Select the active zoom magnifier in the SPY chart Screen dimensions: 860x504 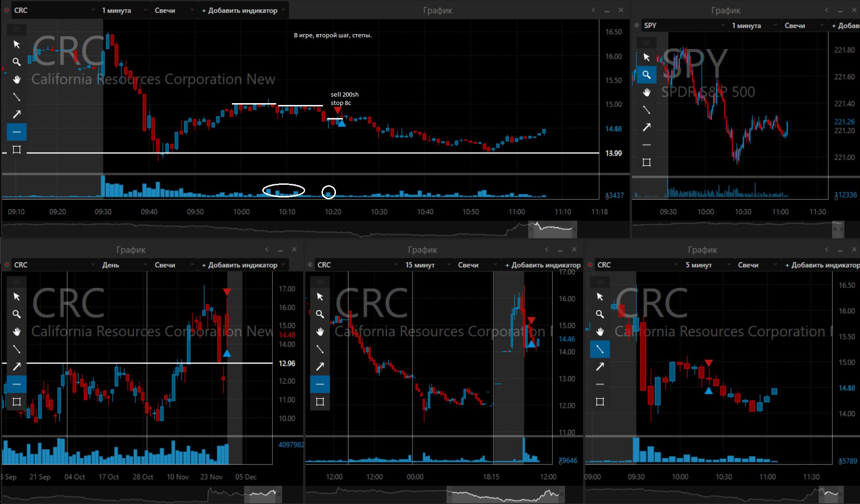click(646, 75)
